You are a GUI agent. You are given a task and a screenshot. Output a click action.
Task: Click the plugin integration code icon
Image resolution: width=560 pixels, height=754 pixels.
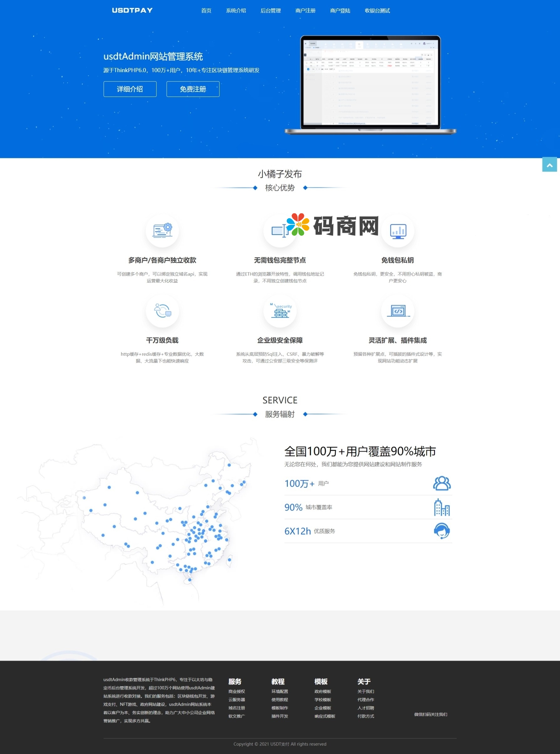coord(398,310)
